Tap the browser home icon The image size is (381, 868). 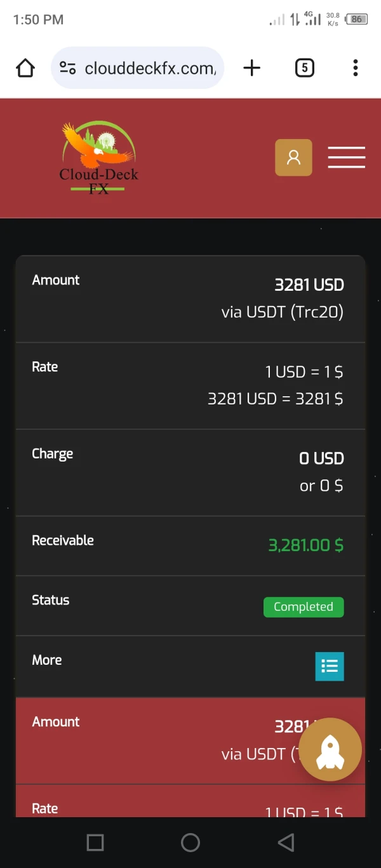(25, 68)
